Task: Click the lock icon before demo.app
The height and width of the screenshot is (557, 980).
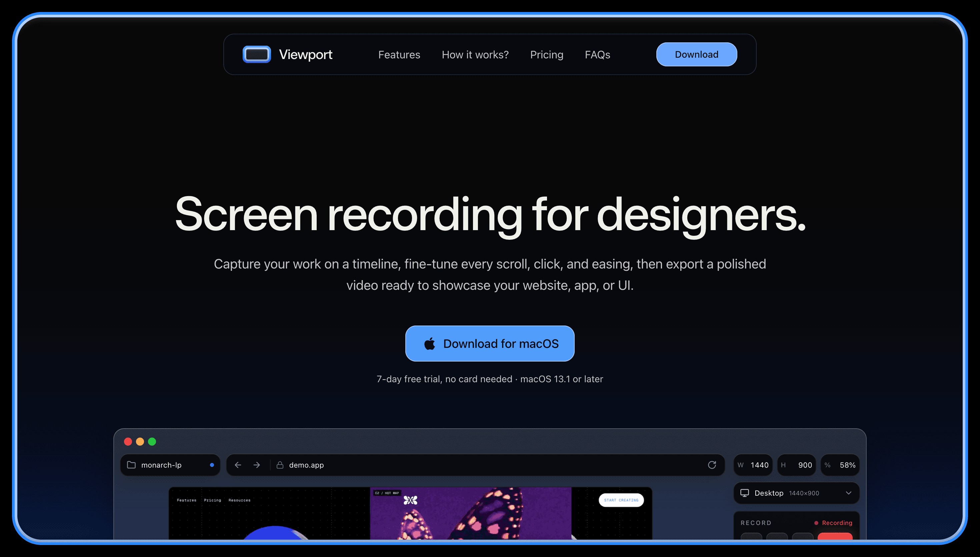Action: click(280, 465)
